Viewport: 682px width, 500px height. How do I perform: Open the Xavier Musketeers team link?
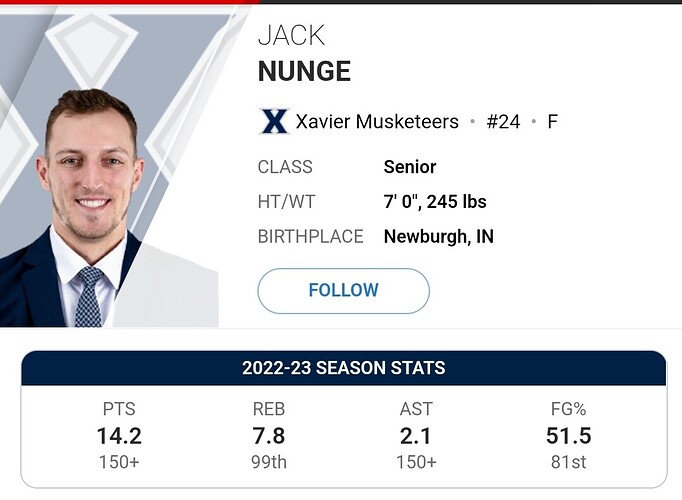coord(377,122)
